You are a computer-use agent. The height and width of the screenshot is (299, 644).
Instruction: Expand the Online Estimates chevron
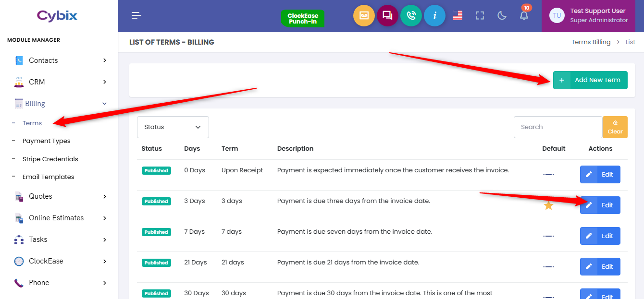coord(105,218)
